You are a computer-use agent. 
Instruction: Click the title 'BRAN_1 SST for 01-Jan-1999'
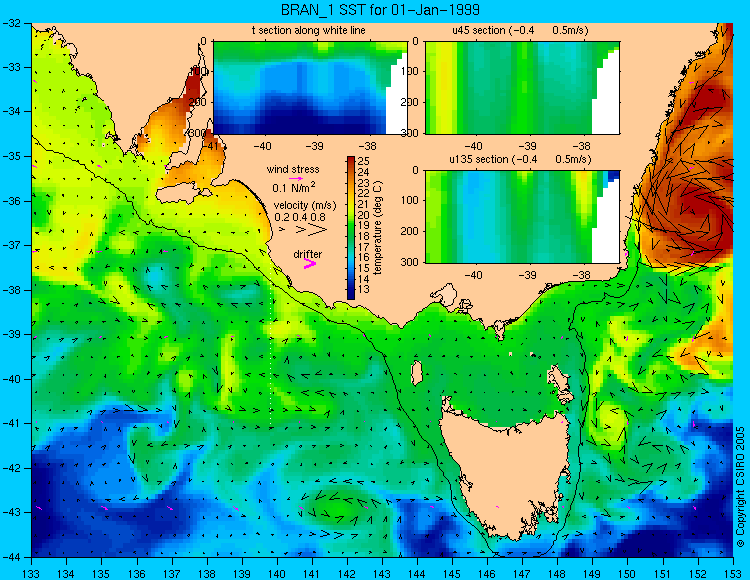(380, 10)
